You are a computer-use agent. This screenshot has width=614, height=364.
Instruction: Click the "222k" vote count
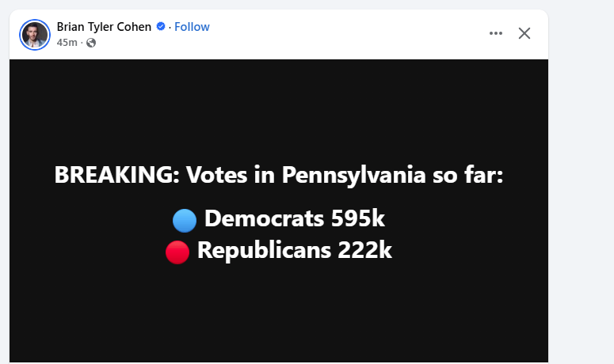tap(365, 251)
